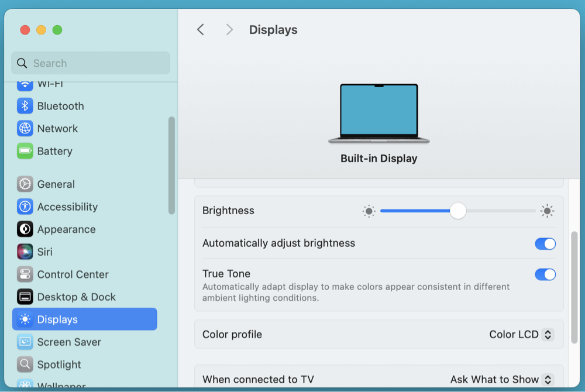Go back with the left chevron button
Screen dimensions: 585x392
pos(201,30)
